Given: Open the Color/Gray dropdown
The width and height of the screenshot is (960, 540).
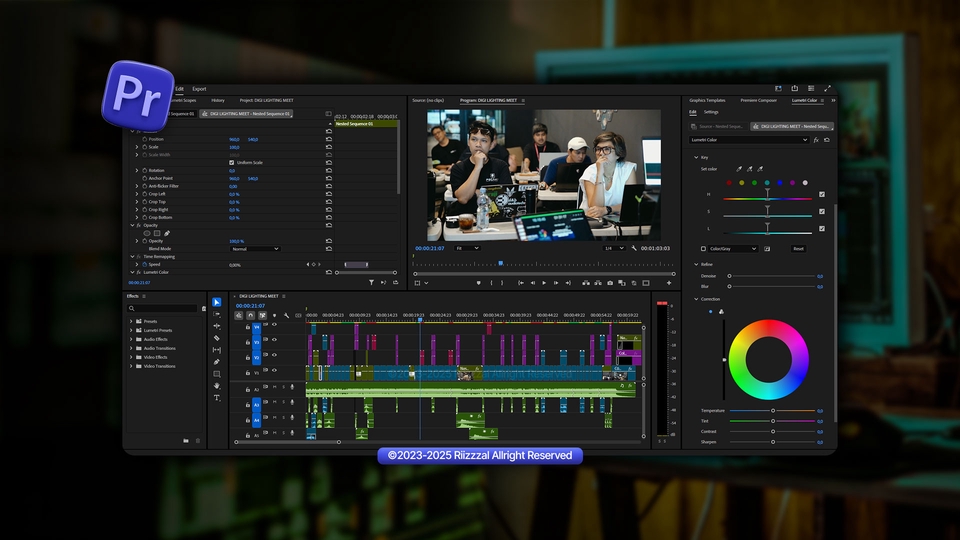Looking at the screenshot, I should coord(733,249).
